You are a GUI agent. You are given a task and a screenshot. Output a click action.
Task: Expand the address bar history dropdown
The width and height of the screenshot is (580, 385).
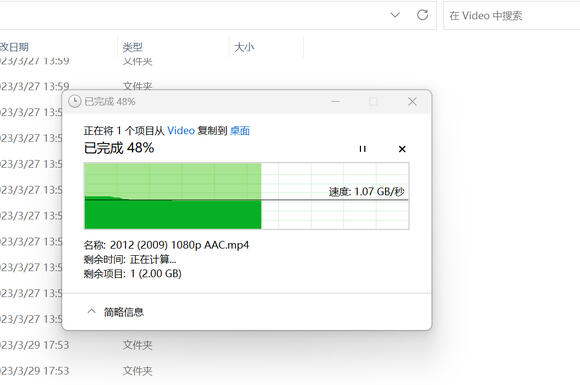pyautogui.click(x=395, y=15)
